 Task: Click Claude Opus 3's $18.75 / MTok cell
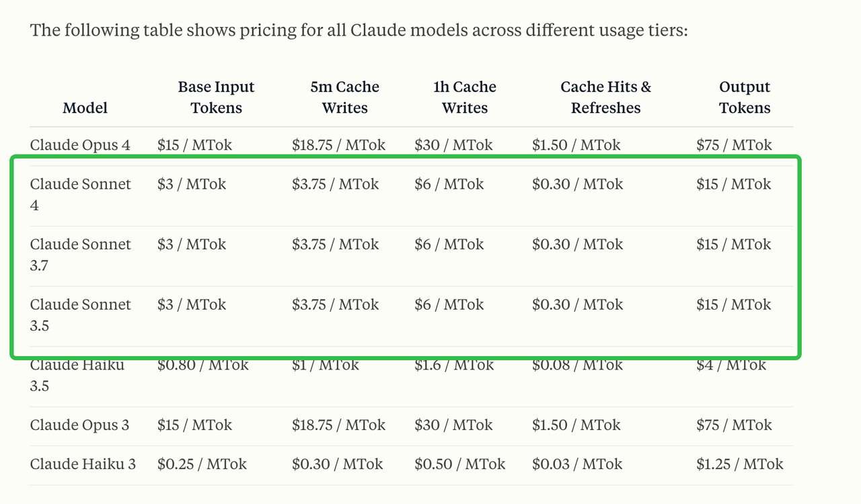pos(338,425)
